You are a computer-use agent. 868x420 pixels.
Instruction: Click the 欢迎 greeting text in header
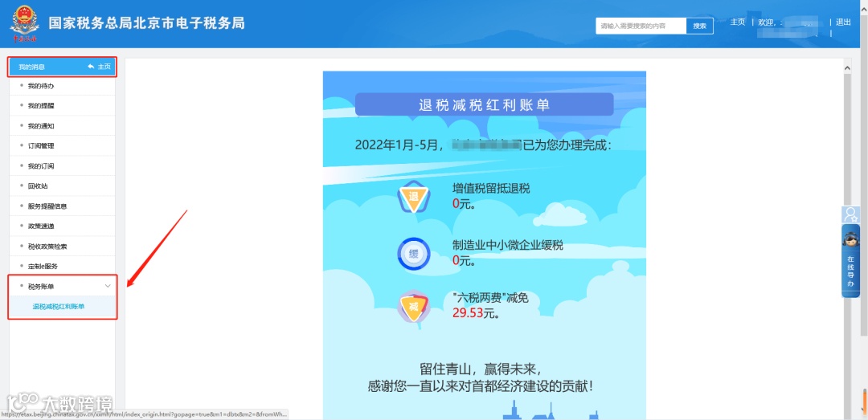pos(767,22)
